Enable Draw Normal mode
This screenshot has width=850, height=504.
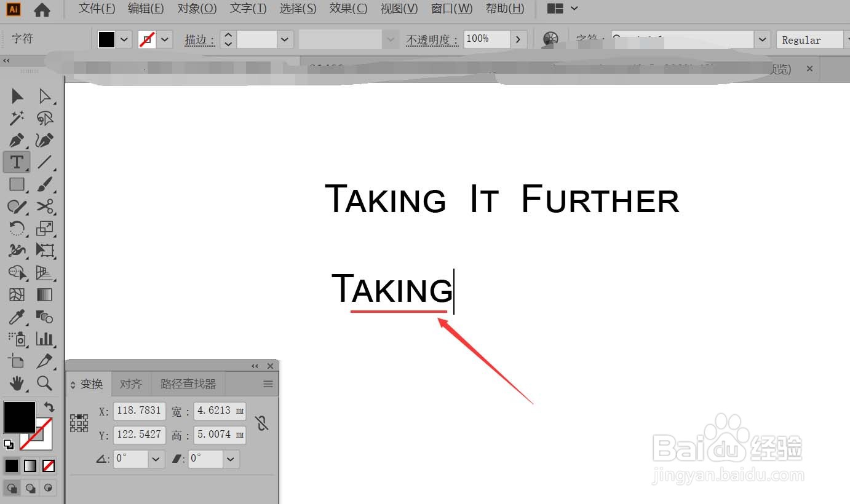pos(12,489)
